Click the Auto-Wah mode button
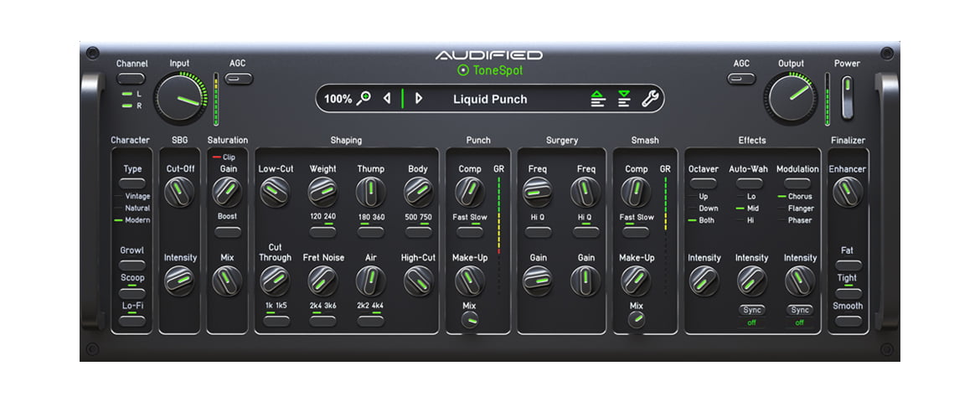The height and width of the screenshot is (402, 980). point(749,183)
